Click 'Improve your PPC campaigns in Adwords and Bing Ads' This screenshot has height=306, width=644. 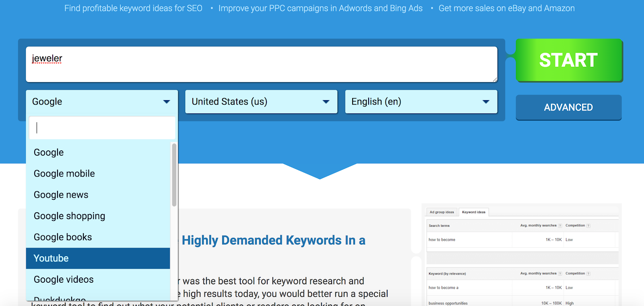point(320,8)
